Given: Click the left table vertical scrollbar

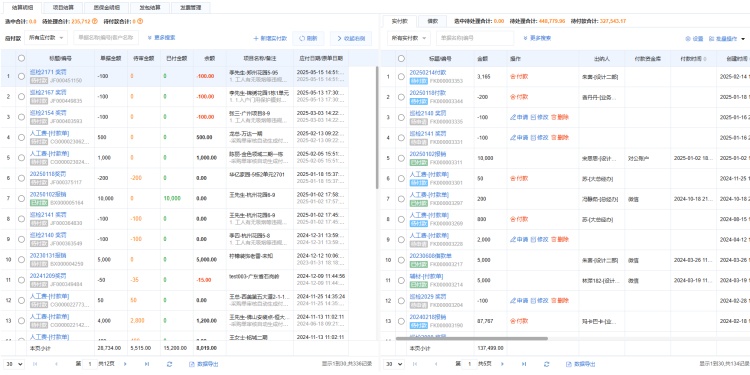Looking at the screenshot, I should pos(377,128).
